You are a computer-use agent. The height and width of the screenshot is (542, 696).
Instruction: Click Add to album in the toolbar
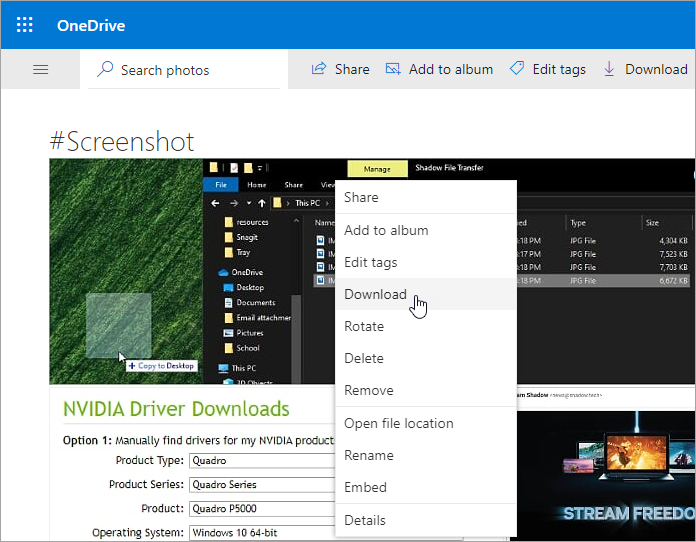(x=451, y=69)
